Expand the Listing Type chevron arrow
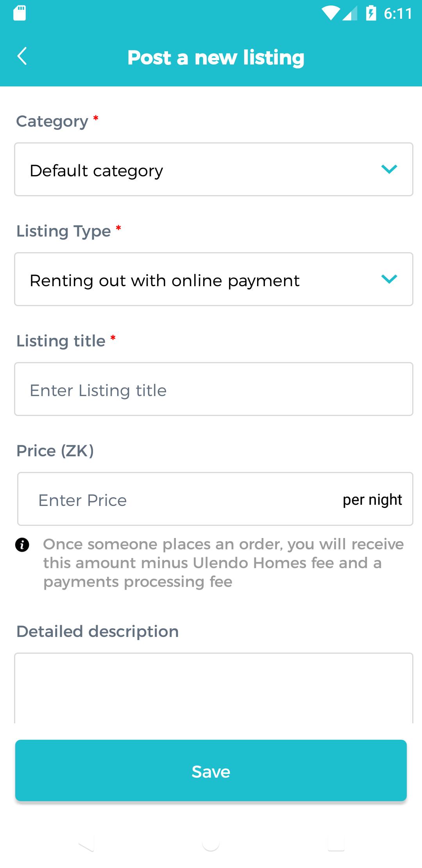This screenshot has width=422, height=868. [x=389, y=279]
